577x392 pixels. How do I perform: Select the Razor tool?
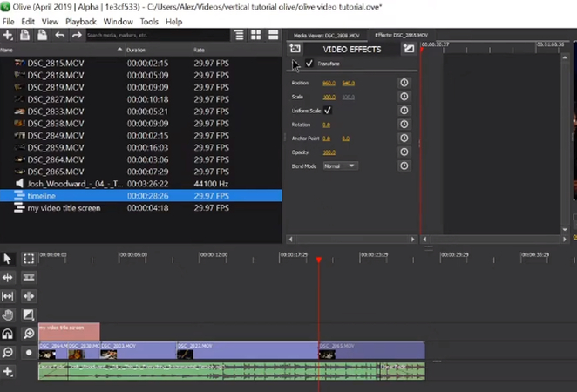point(29,278)
